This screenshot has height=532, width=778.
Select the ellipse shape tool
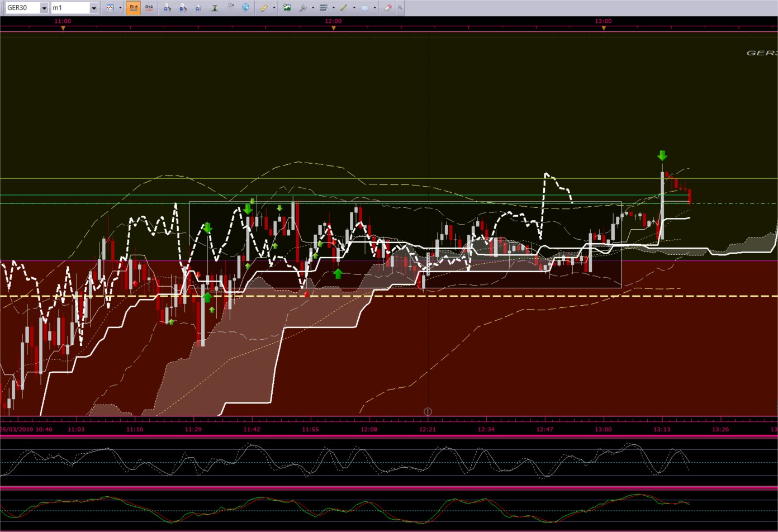pyautogui.click(x=364, y=8)
